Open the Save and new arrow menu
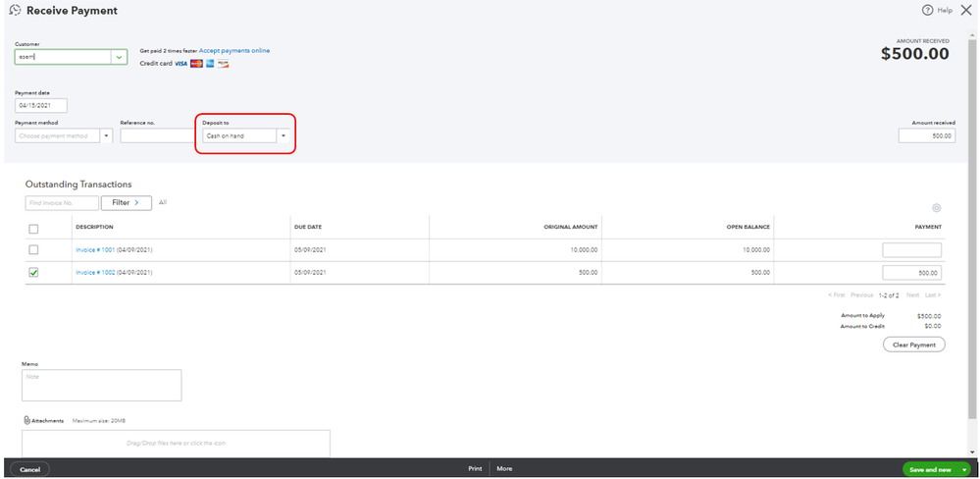Viewport: 980px width, 479px height. (x=965, y=469)
